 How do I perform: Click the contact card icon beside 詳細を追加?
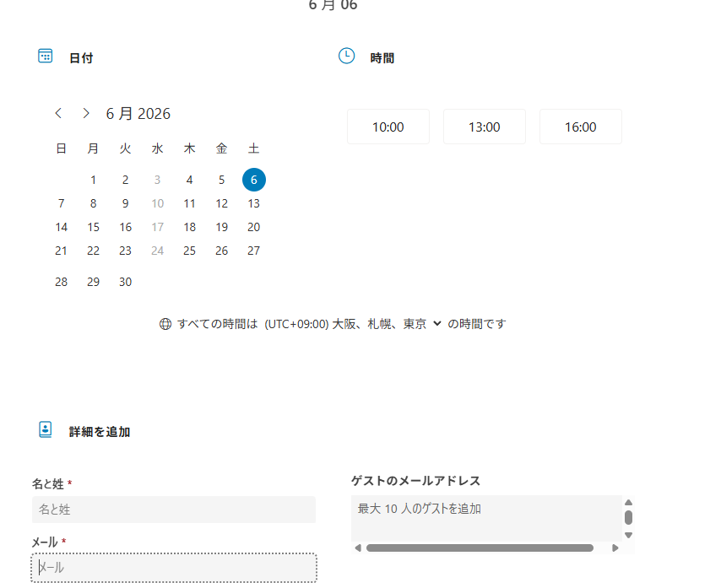(x=45, y=429)
